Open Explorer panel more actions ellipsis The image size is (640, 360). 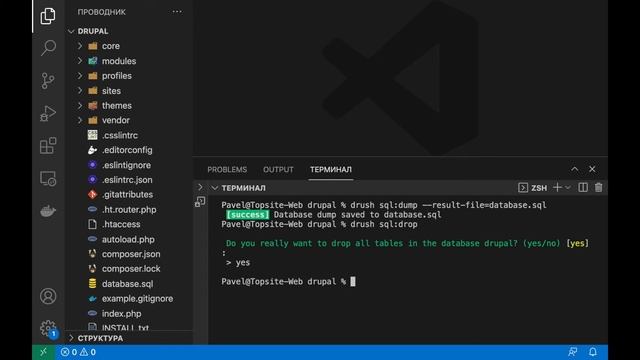(177, 12)
